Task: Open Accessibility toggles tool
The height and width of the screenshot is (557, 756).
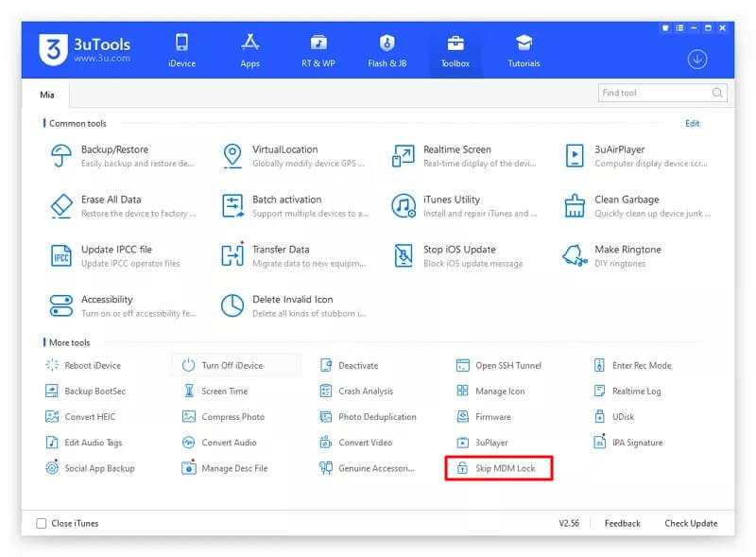Action: point(122,306)
